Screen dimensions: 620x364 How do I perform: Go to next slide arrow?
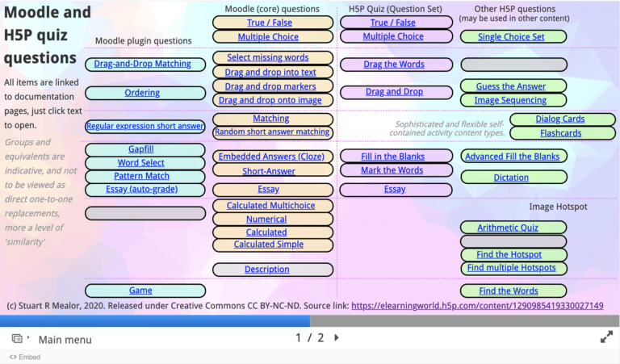[337, 338]
